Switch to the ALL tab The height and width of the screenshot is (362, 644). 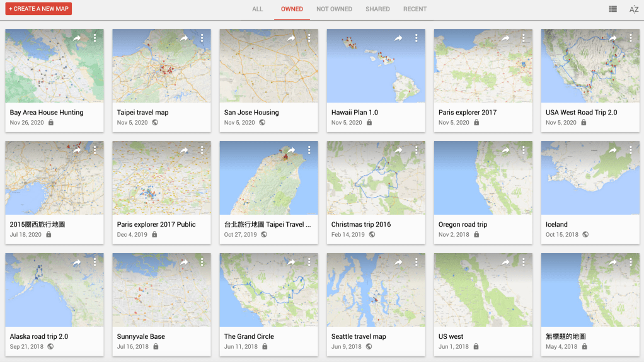[x=258, y=9]
